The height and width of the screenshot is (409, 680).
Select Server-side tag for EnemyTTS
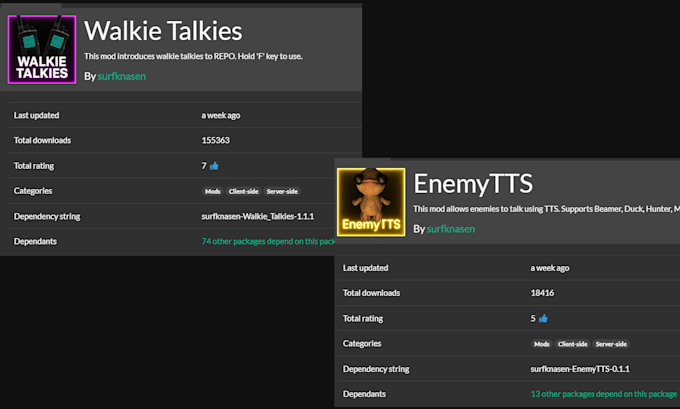click(x=611, y=344)
